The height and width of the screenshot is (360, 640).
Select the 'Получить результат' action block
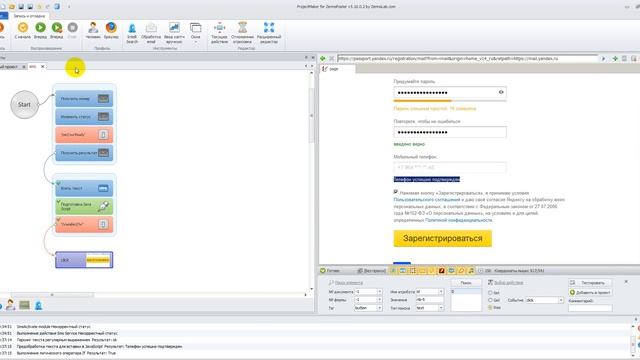(x=84, y=153)
